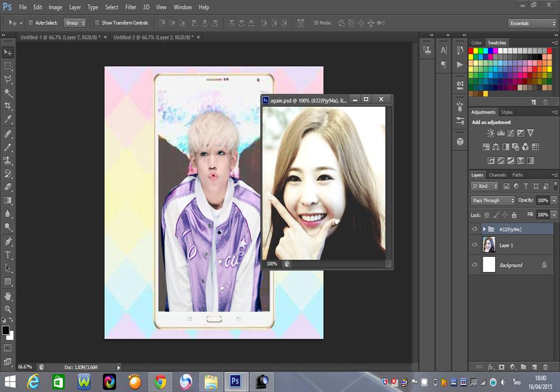Select the Horizontal Type tool
This screenshot has width=560, height=392.
pyautogui.click(x=8, y=254)
